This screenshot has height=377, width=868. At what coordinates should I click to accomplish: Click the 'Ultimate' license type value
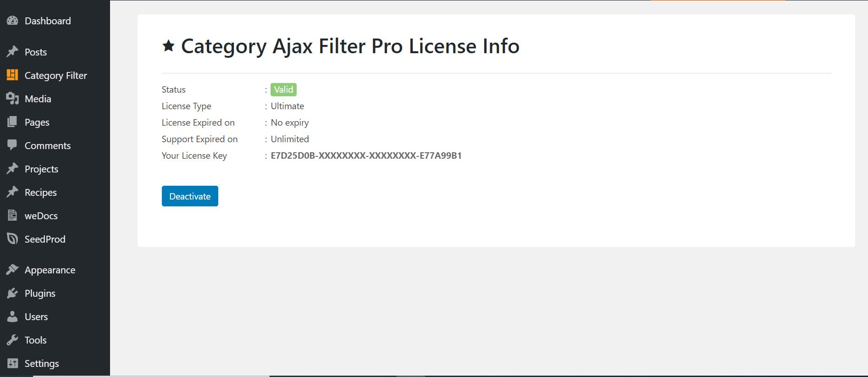(x=287, y=106)
